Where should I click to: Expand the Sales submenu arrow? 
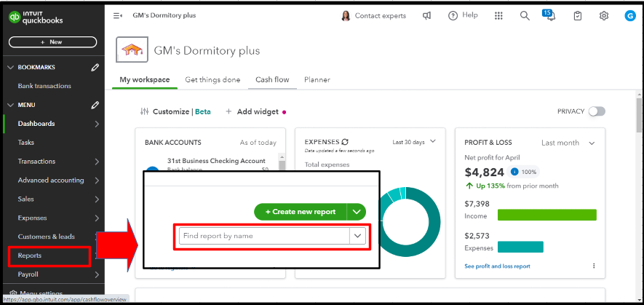click(x=97, y=199)
